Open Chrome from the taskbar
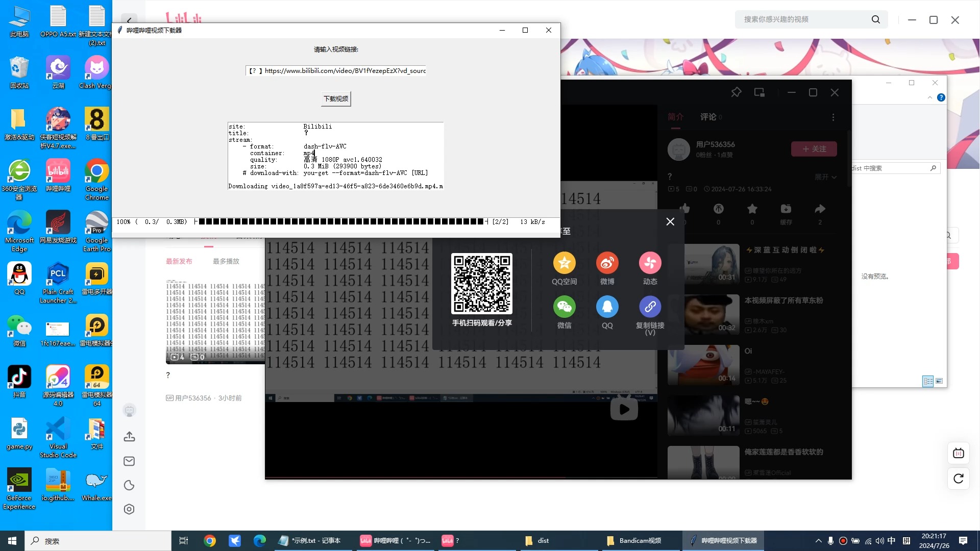980x551 pixels. [x=210, y=541]
